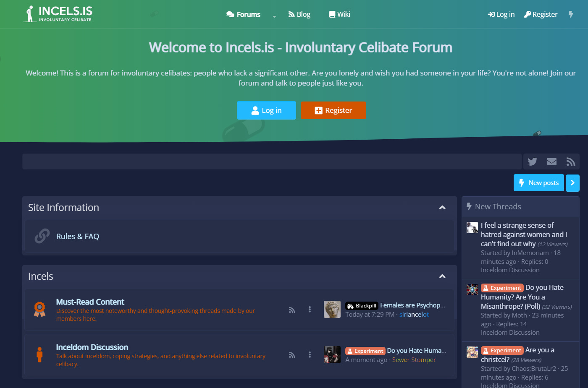The height and width of the screenshot is (388, 588).
Task: Click the orange Register button
Action: [333, 110]
